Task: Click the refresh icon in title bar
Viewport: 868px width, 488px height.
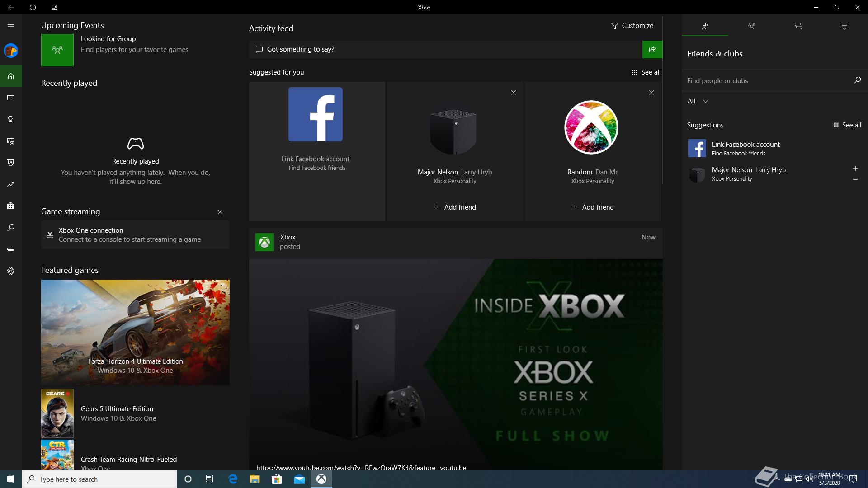Action: pos(33,8)
